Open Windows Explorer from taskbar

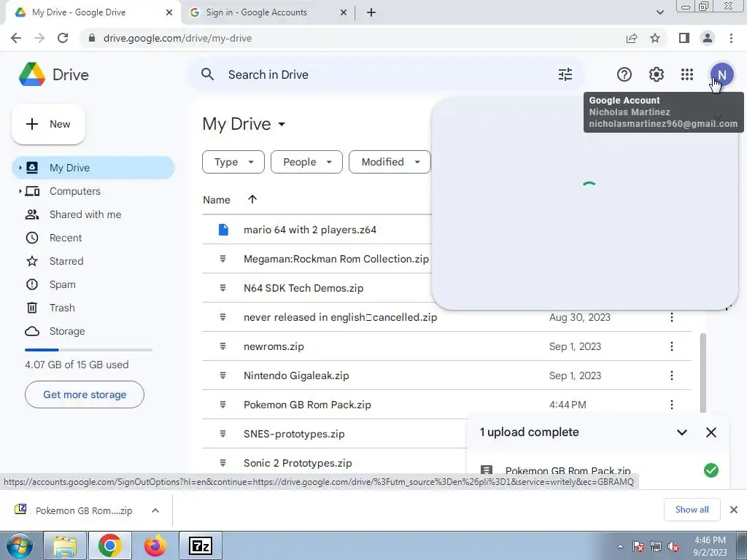pos(65,545)
